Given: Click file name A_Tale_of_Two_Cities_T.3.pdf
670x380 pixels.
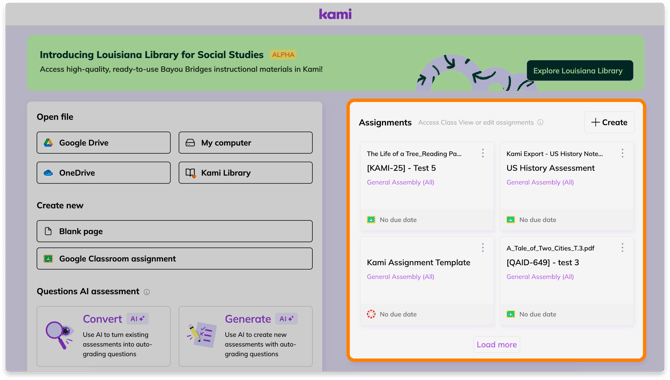Looking at the screenshot, I should tap(550, 248).
